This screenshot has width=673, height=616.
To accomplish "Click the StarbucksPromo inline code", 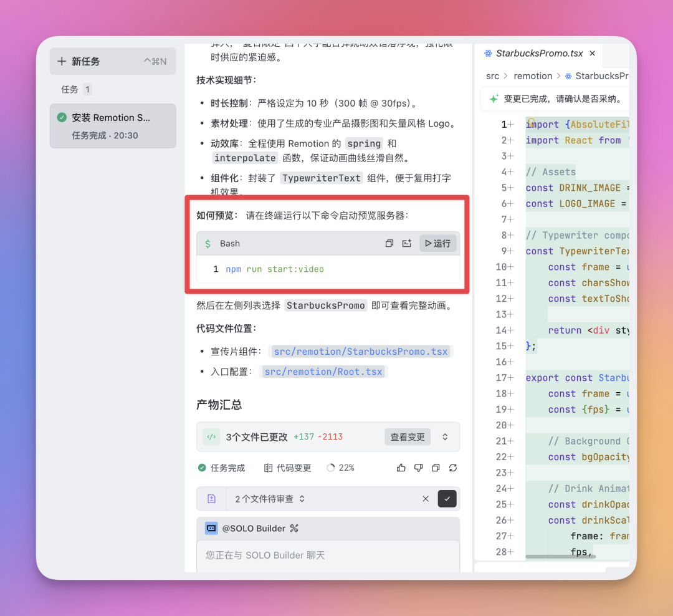I will point(326,306).
